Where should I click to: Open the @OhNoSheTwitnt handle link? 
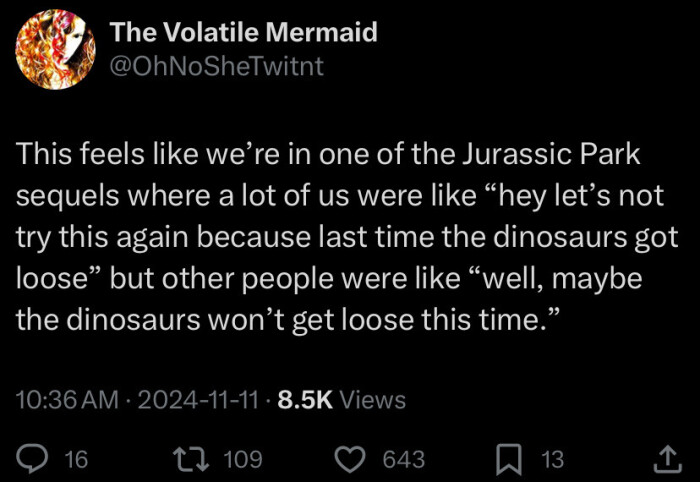[217, 66]
